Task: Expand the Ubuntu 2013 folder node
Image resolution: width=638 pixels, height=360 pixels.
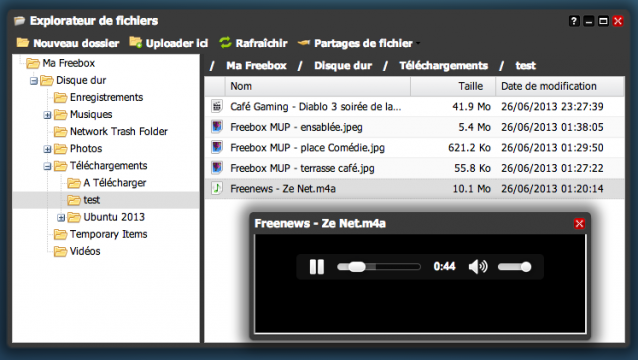Action: click(x=61, y=218)
